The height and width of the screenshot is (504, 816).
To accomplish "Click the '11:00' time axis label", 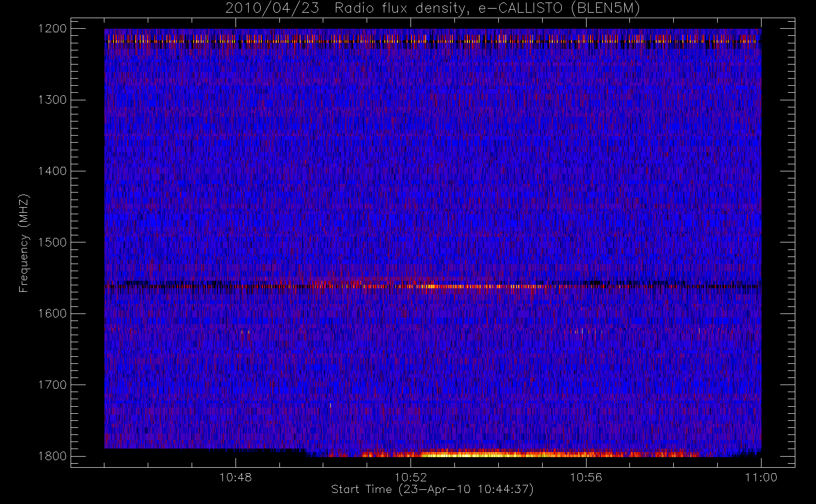I will click(761, 477).
